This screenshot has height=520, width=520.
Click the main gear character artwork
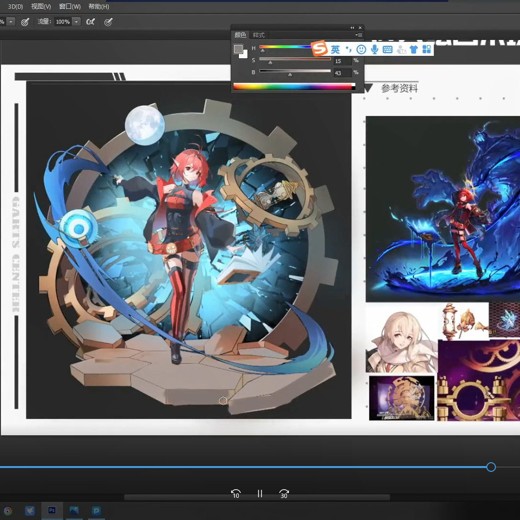[x=189, y=250]
